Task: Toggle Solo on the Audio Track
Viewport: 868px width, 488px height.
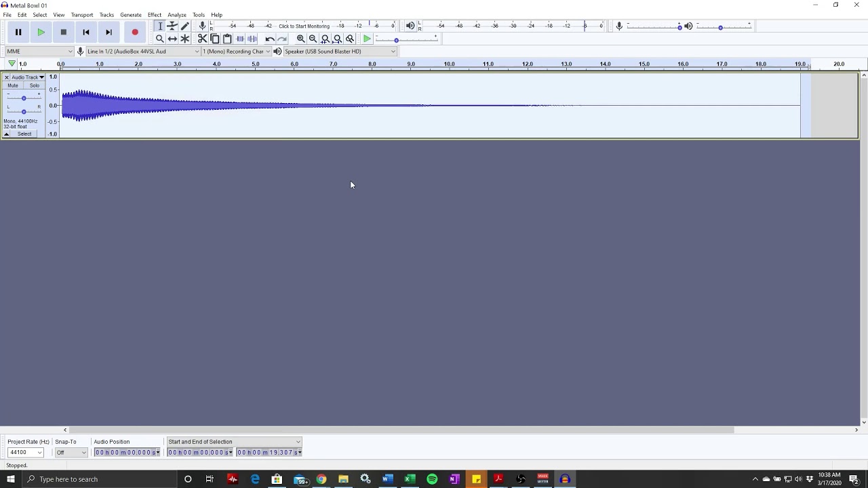Action: click(x=34, y=85)
